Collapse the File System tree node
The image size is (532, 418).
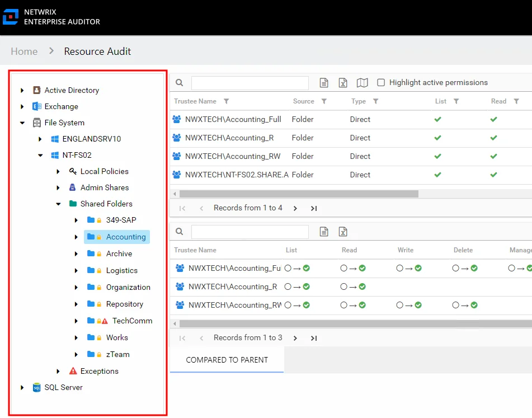(x=22, y=123)
